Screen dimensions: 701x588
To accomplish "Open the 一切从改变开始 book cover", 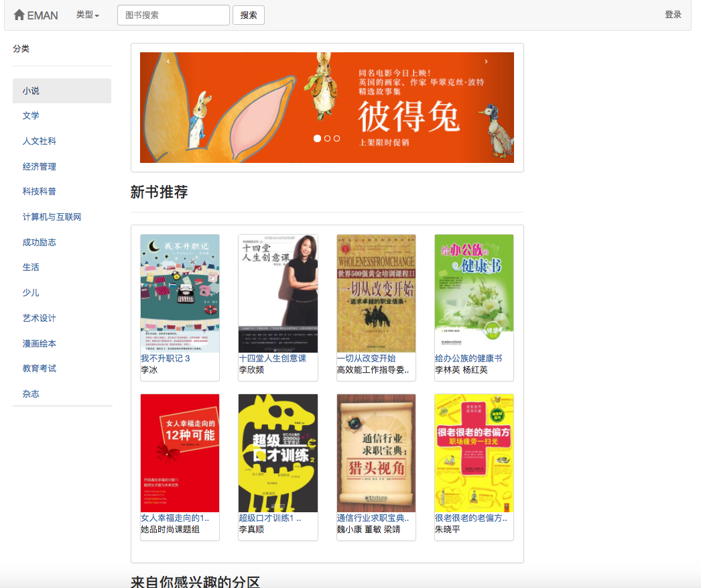I will coord(376,293).
